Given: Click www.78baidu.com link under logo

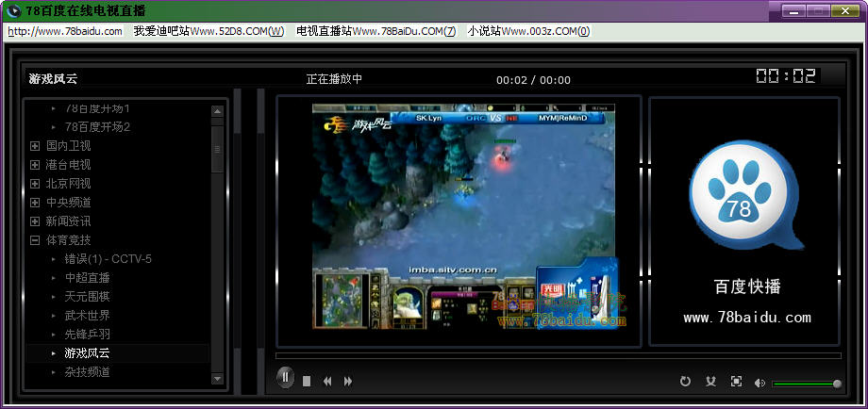Looking at the screenshot, I should pyautogui.click(x=747, y=318).
